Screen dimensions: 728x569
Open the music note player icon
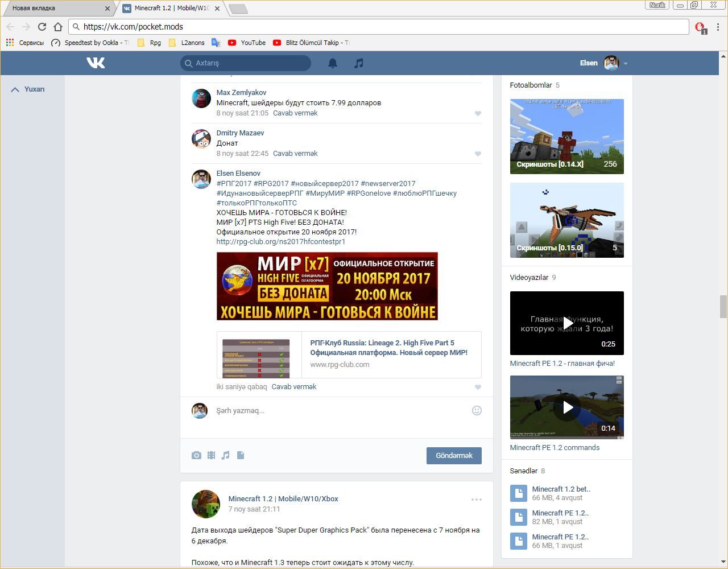(358, 63)
